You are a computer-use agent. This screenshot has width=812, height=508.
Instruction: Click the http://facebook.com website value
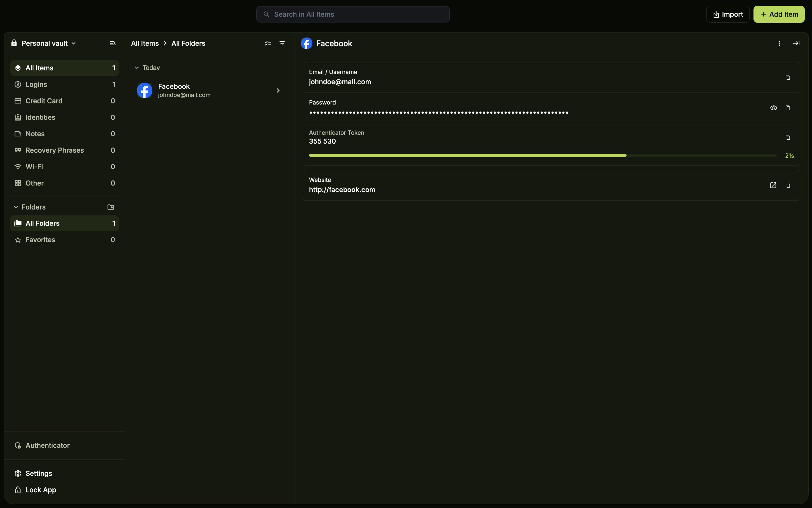pyautogui.click(x=342, y=190)
